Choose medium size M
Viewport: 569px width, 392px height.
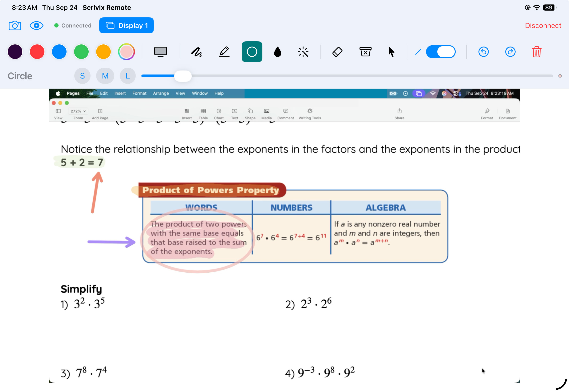(105, 76)
